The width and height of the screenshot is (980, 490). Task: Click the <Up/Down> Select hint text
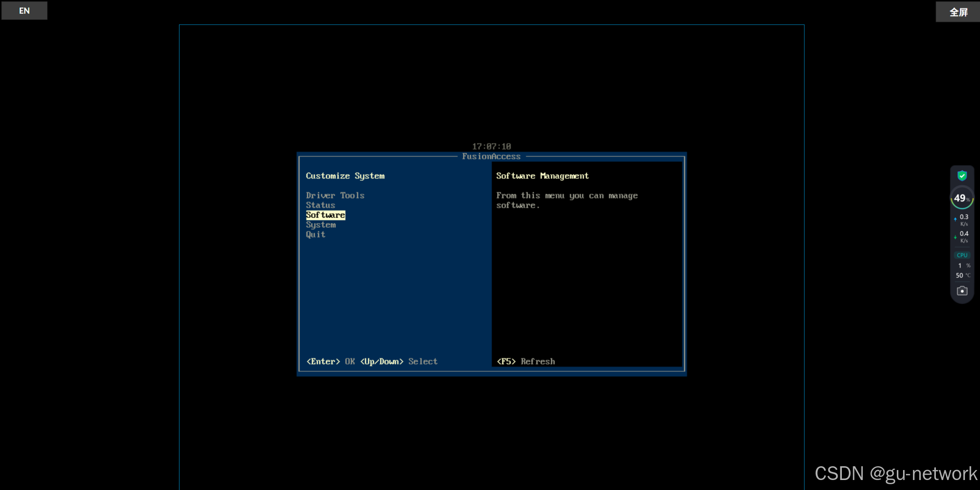tap(399, 362)
